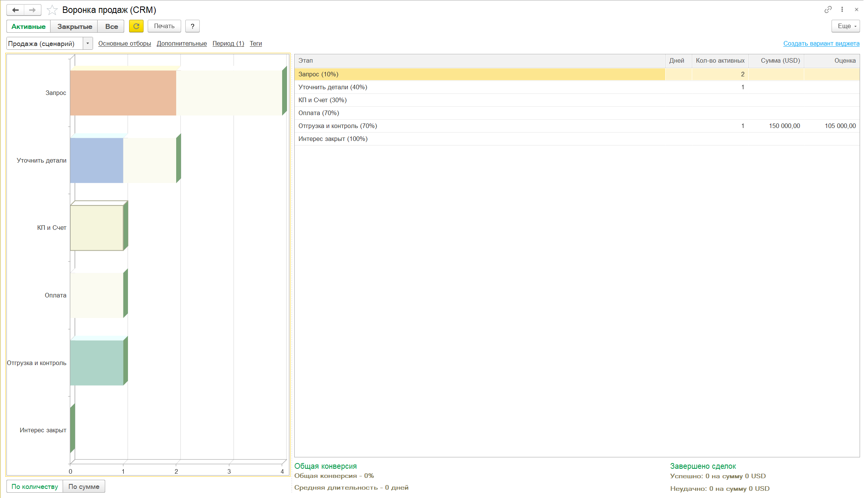
Task: Open Период (1) filter
Action: pyautogui.click(x=228, y=43)
